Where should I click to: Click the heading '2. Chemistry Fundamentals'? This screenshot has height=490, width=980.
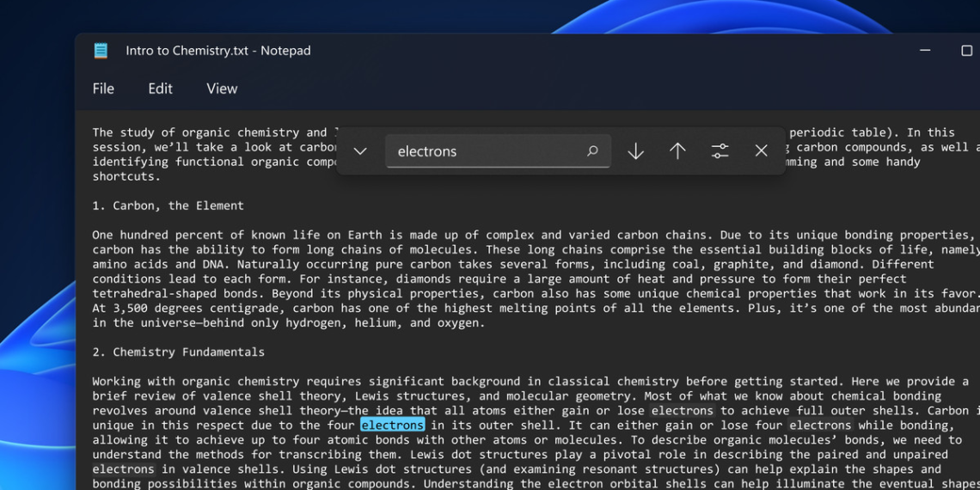click(179, 352)
